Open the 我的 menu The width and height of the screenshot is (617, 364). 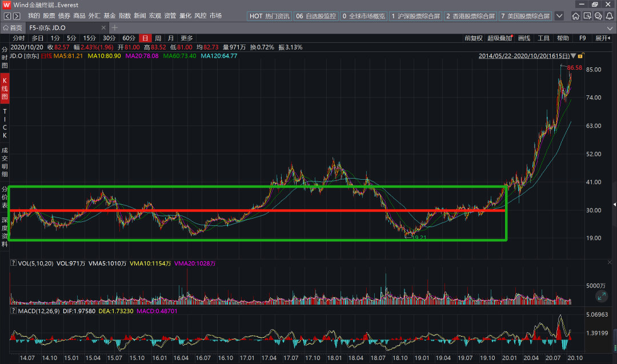[x=34, y=16]
